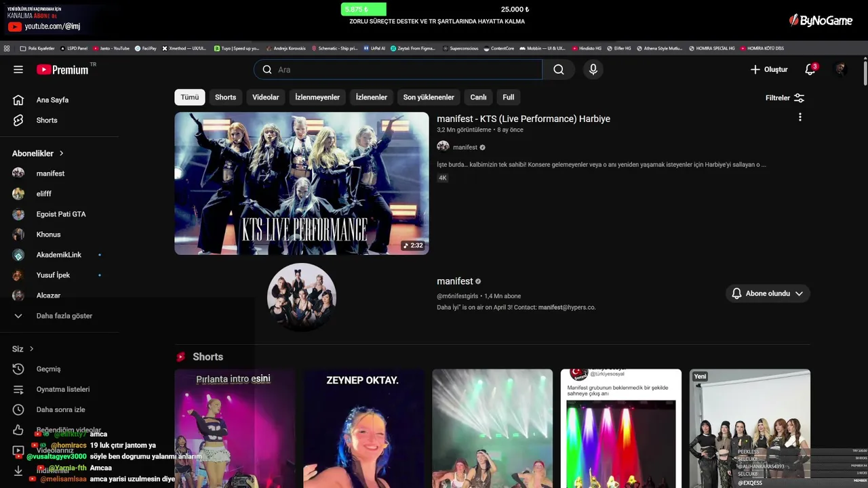The width and height of the screenshot is (868, 488).
Task: Play the KTS Live Performance thumbnail
Action: pos(302,184)
